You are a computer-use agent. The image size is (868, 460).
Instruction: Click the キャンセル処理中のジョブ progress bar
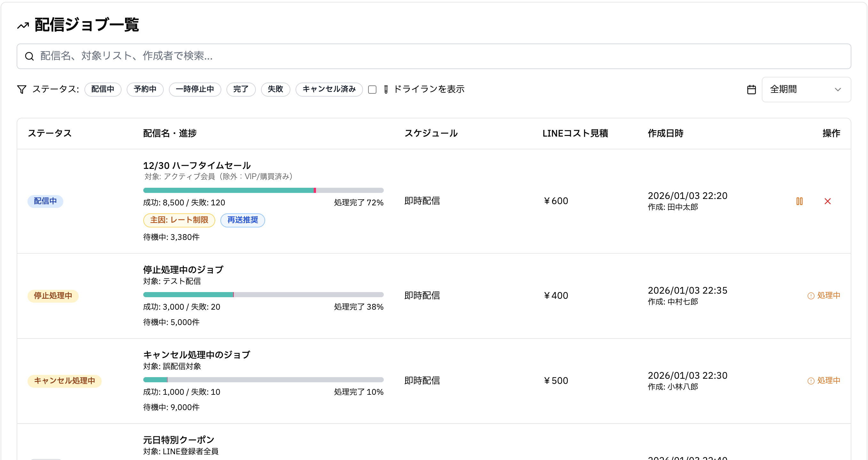(x=263, y=380)
